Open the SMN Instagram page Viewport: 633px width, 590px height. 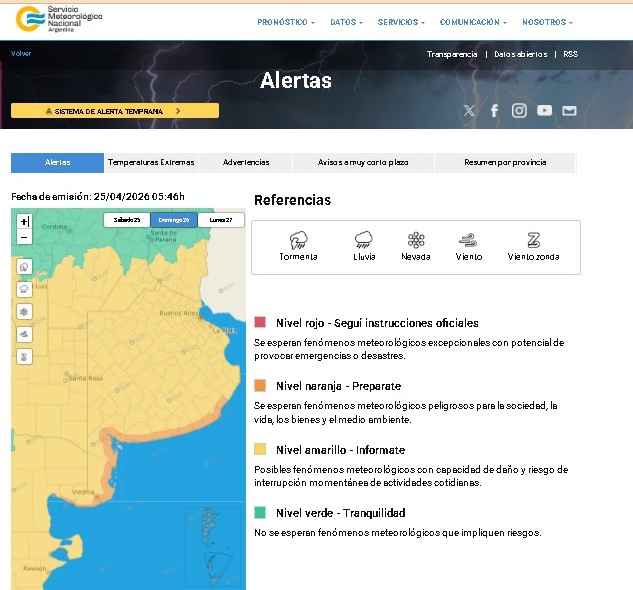(519, 111)
